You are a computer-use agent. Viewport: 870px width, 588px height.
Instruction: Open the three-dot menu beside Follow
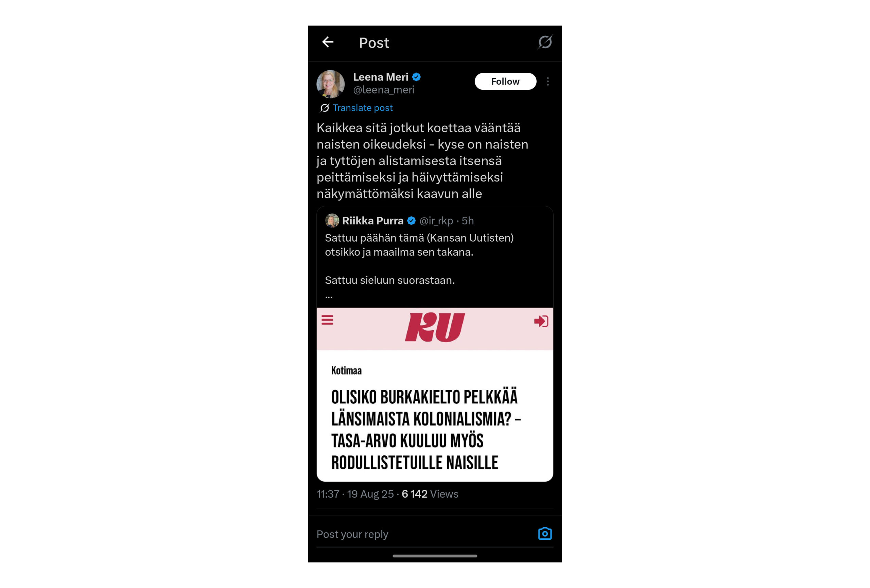click(x=548, y=81)
